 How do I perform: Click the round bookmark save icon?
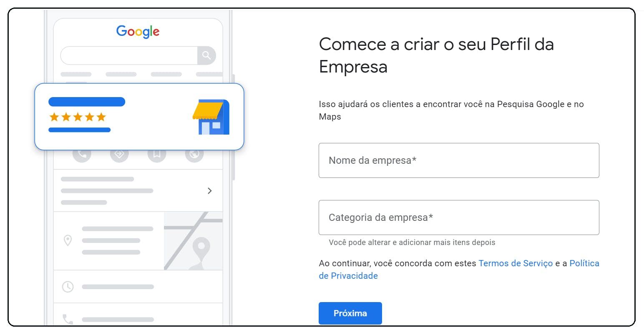point(157,155)
